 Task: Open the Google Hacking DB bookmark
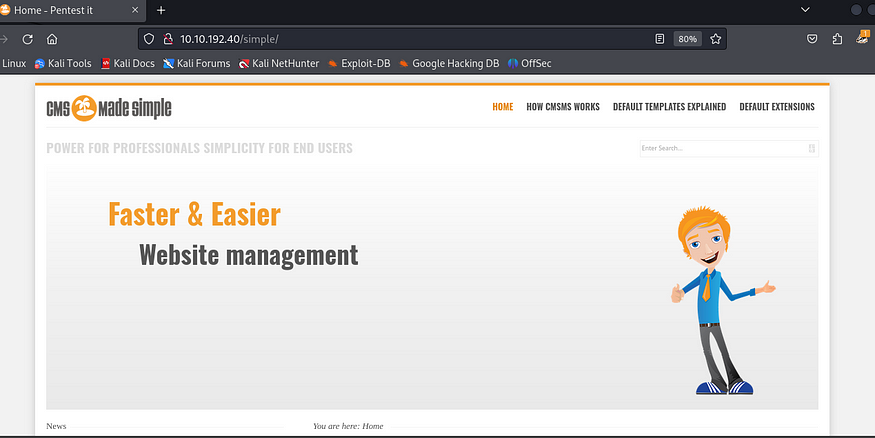[x=449, y=64]
